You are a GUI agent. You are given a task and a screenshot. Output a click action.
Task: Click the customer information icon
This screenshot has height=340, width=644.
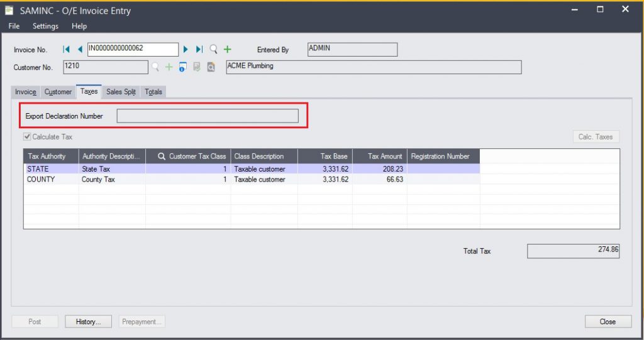point(183,67)
